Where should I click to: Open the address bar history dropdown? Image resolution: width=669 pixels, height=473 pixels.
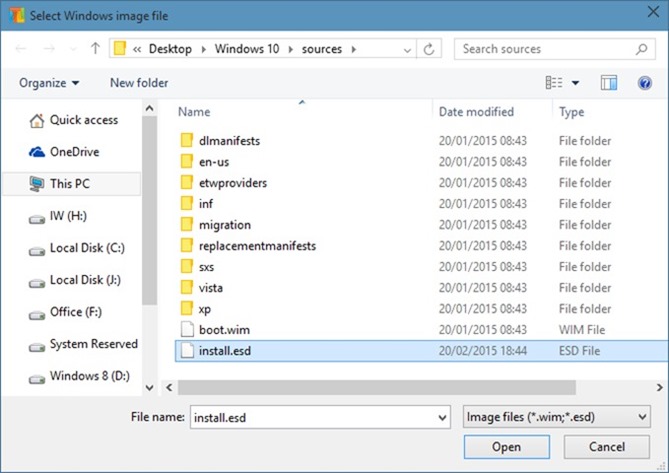pos(407,50)
